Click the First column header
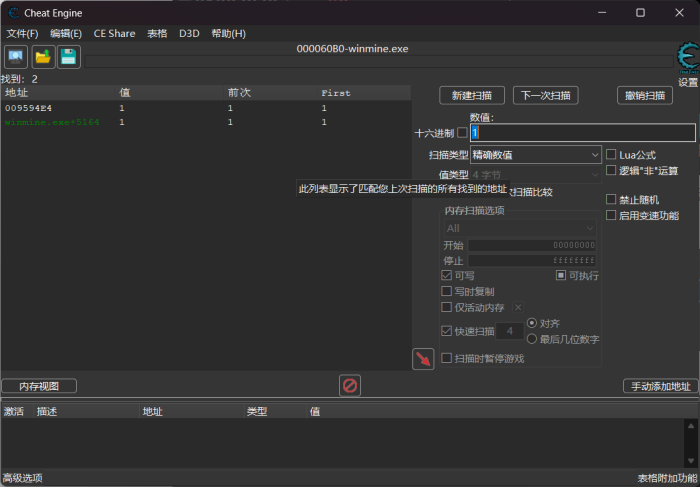Image resolution: width=700 pixels, height=488 pixels. click(363, 93)
